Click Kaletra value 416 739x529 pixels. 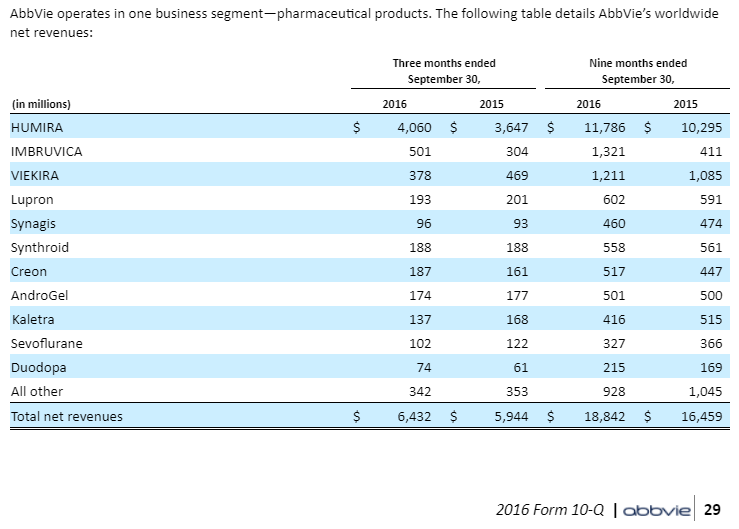614,320
